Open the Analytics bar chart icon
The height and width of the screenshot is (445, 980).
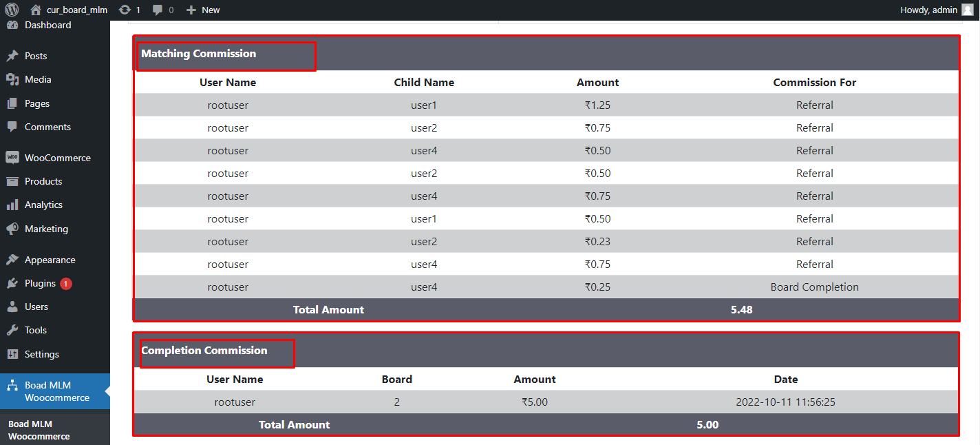pos(12,205)
